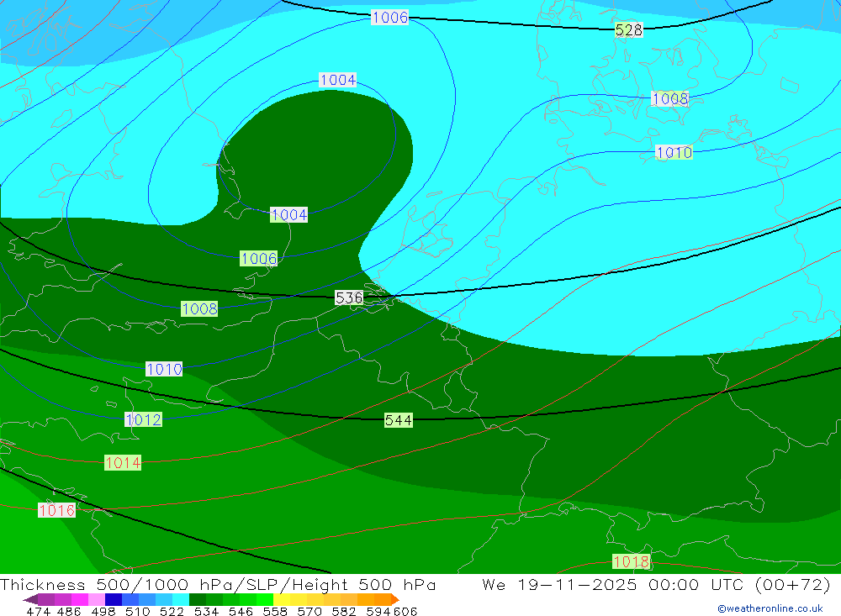Click the 498 value under the color scale
The height and width of the screenshot is (616, 841).
click(x=103, y=611)
